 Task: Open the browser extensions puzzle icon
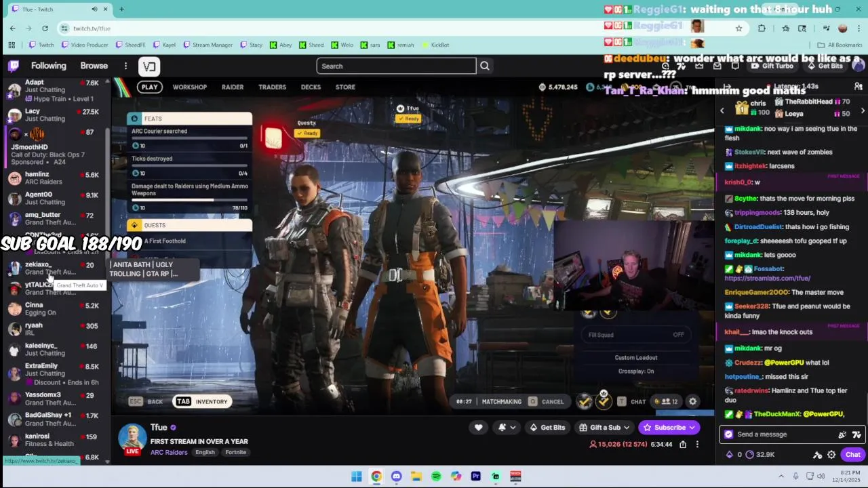click(762, 28)
